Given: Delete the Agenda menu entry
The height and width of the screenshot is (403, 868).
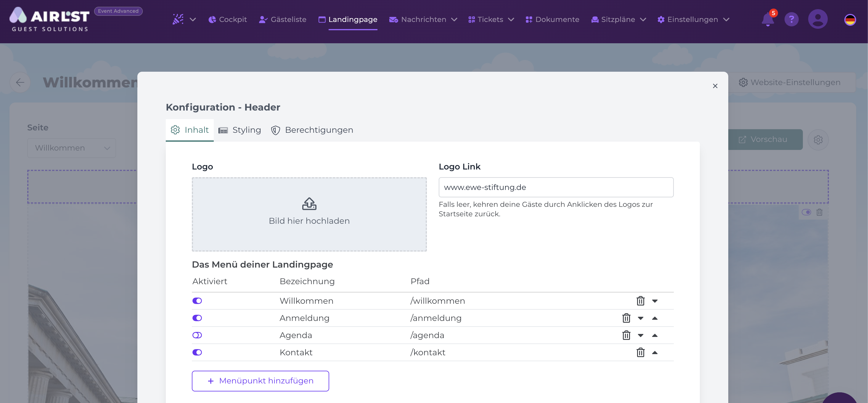Looking at the screenshot, I should tap(626, 335).
